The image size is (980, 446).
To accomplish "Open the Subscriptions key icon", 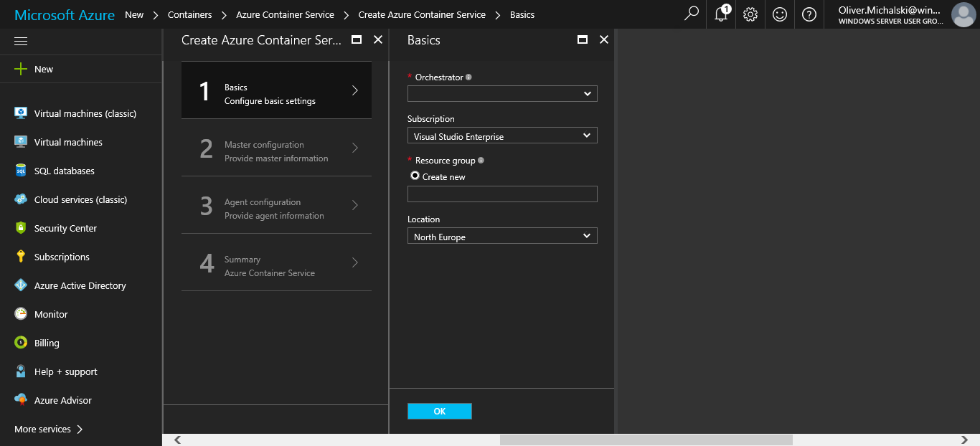I will (x=21, y=257).
